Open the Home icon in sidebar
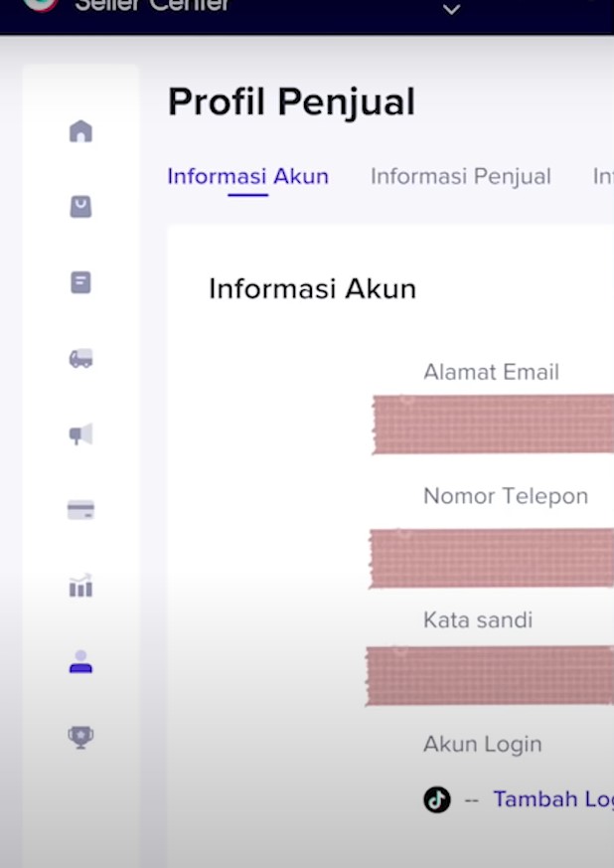Screen dimensions: 614x868 (x=80, y=131)
